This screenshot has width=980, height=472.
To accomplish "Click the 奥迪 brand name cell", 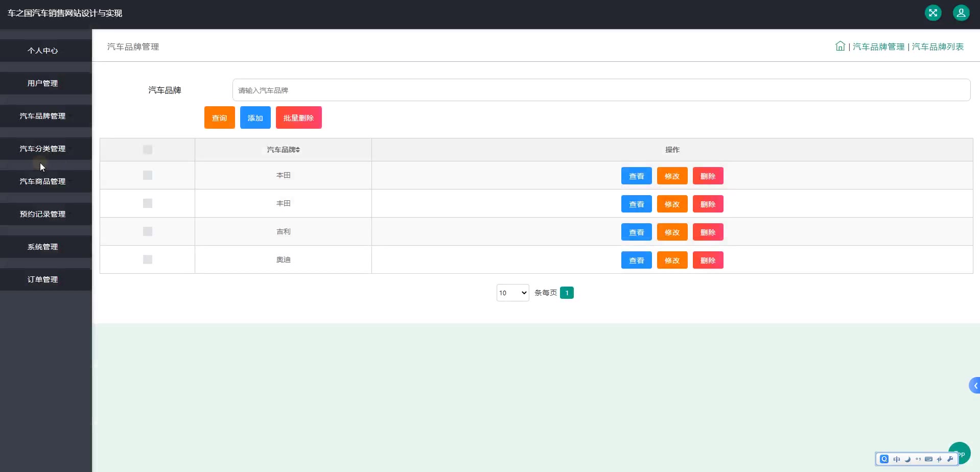I will (284, 259).
